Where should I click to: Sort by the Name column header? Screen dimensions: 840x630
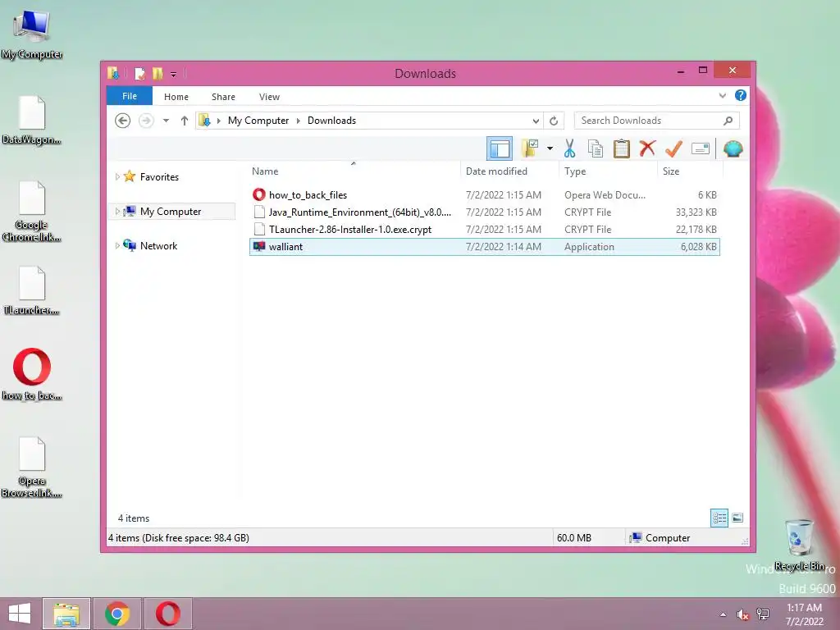coord(354,171)
